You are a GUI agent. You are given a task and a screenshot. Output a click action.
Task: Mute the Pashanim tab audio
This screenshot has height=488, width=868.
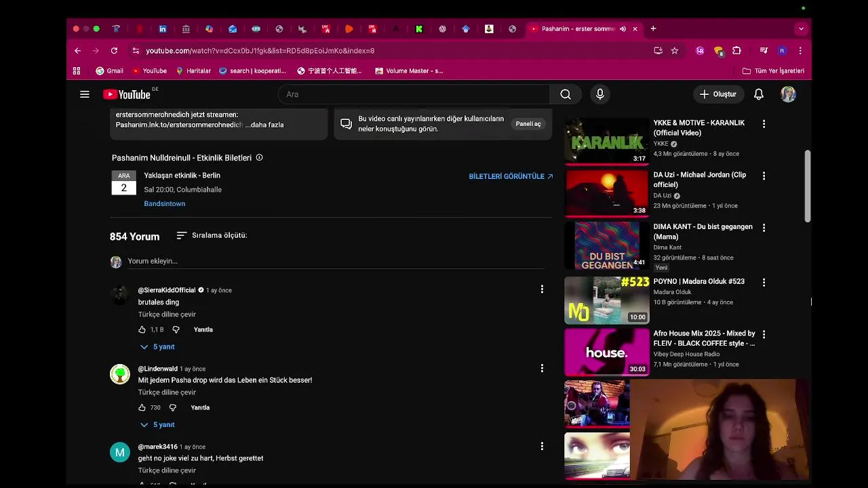(623, 28)
